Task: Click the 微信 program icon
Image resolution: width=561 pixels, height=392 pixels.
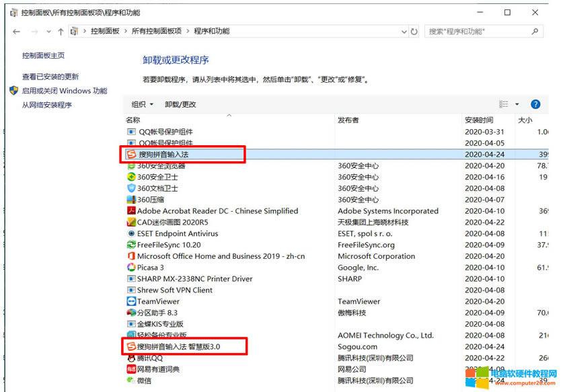Action: (132, 381)
